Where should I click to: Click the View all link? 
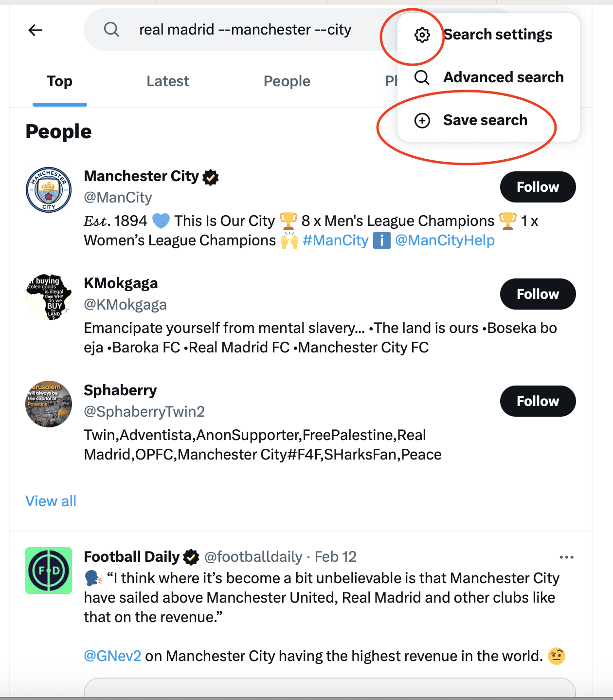[51, 501]
